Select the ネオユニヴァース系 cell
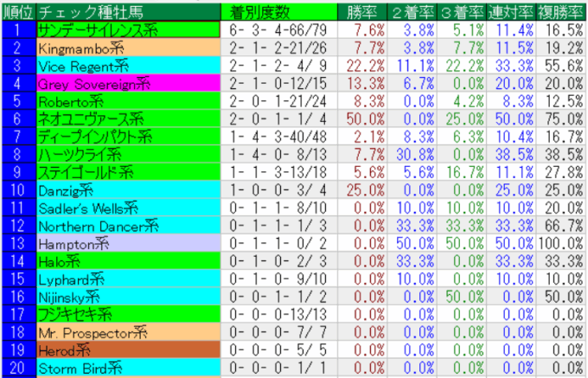The width and height of the screenshot is (588, 378). pyautogui.click(x=128, y=119)
